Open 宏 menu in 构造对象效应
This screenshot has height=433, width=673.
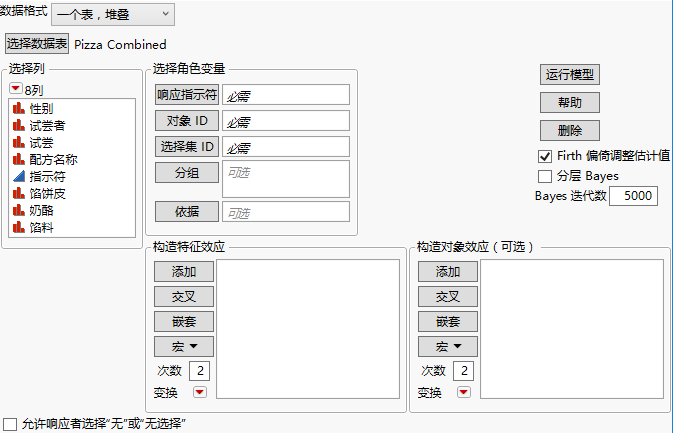[448, 346]
